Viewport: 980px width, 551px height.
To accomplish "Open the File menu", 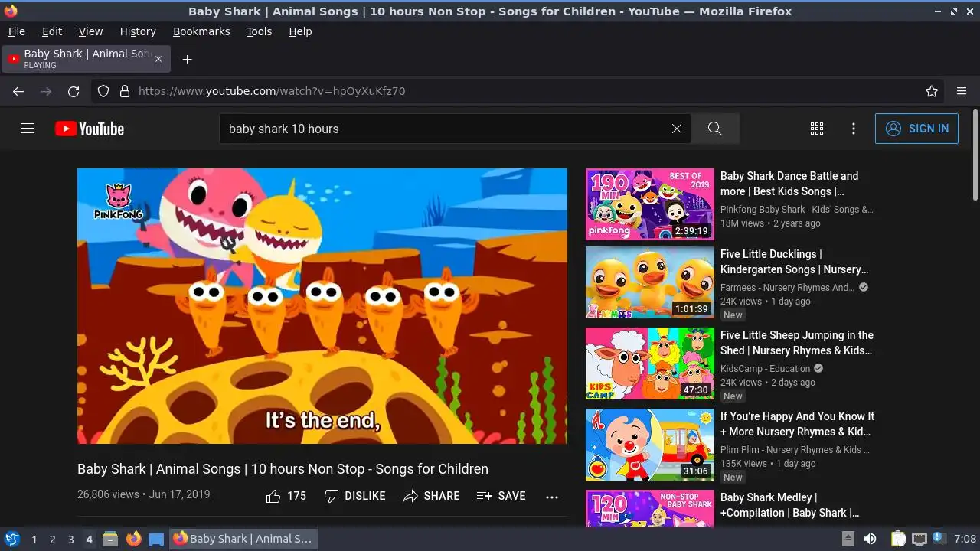I will click(x=17, y=31).
